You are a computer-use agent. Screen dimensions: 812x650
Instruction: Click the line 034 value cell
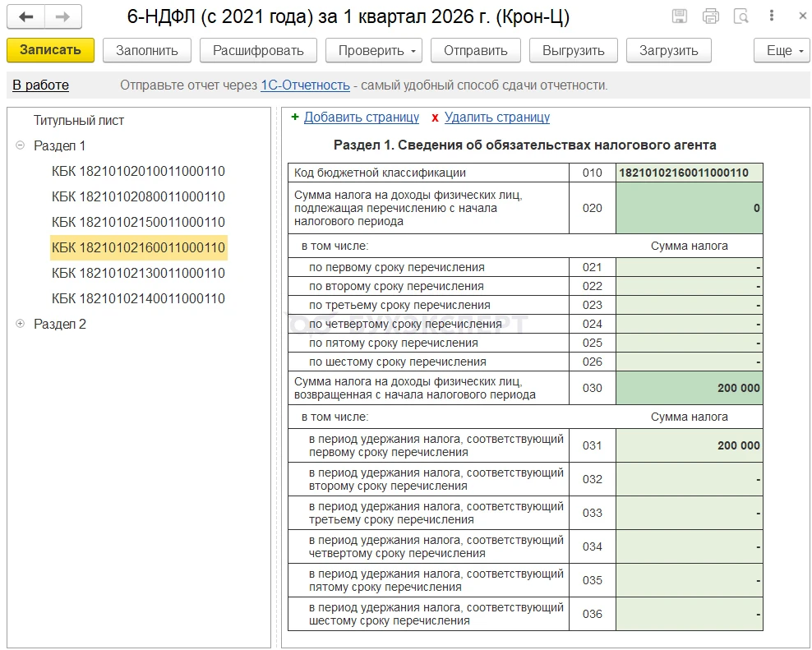tap(690, 546)
